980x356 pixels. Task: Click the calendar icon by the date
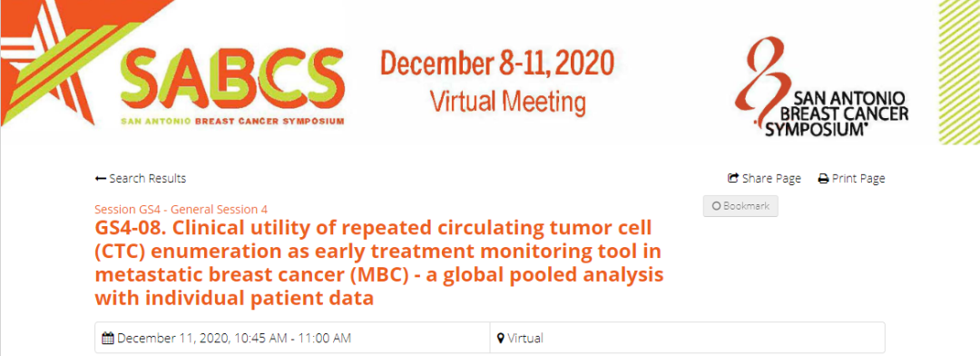click(x=107, y=339)
